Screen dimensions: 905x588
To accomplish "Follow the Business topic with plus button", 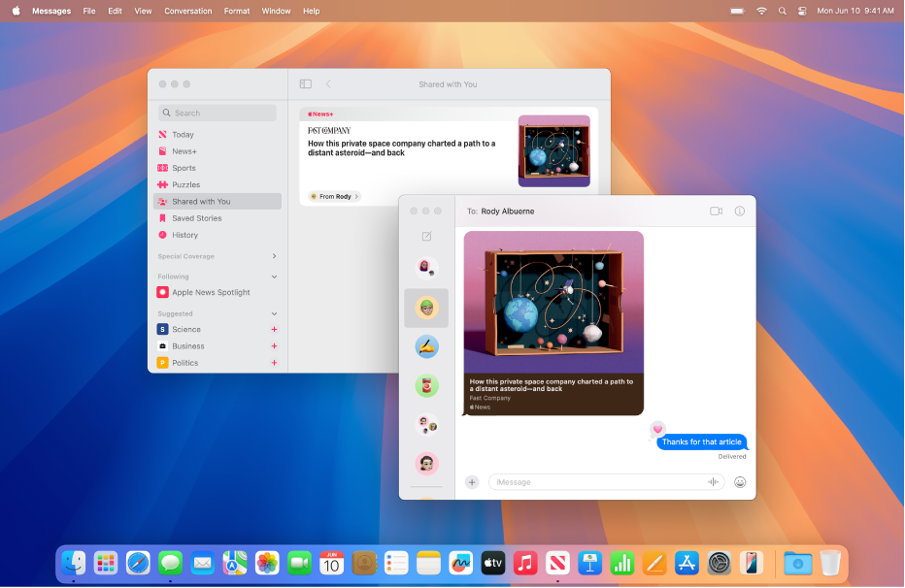I will (274, 346).
